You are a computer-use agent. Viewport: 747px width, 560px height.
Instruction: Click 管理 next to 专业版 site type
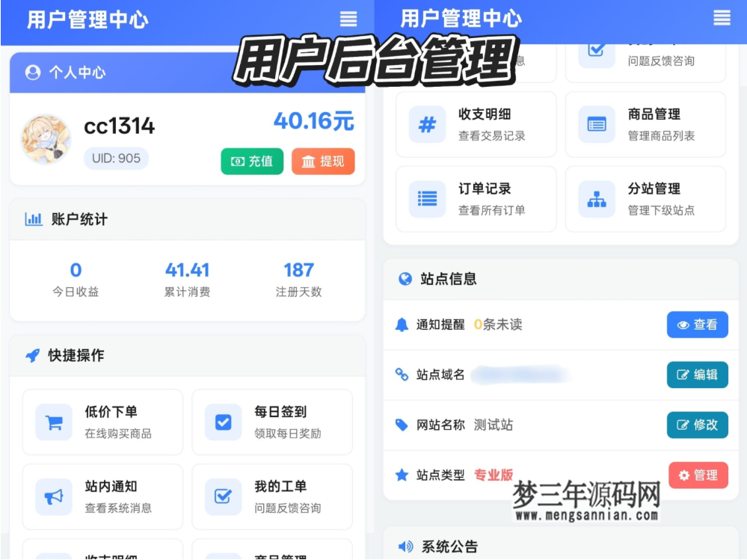(698, 475)
